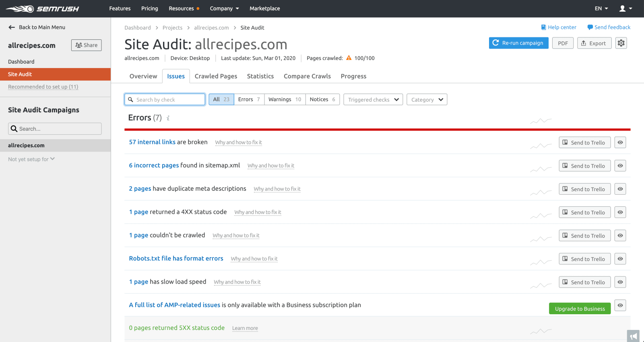Image resolution: width=644 pixels, height=342 pixels.
Task: Filter issues by Warnings 10
Action: 285,99
